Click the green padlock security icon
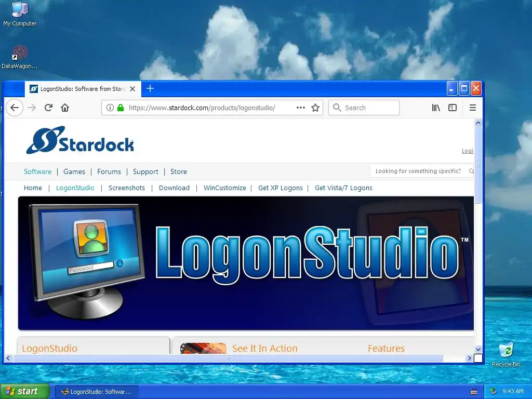Screen dimensions: 532x399 (x=120, y=108)
